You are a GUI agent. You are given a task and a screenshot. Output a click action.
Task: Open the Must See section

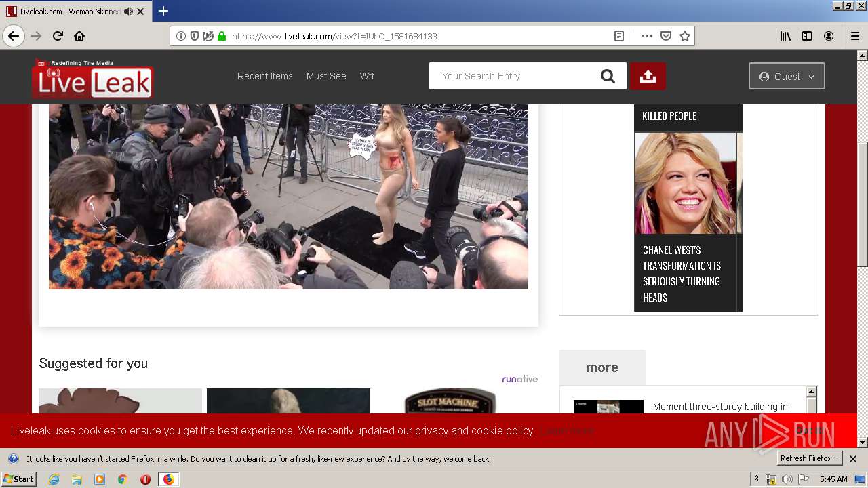[326, 76]
